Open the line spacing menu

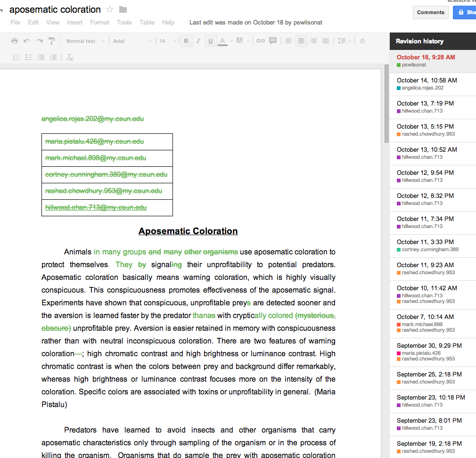(344, 41)
